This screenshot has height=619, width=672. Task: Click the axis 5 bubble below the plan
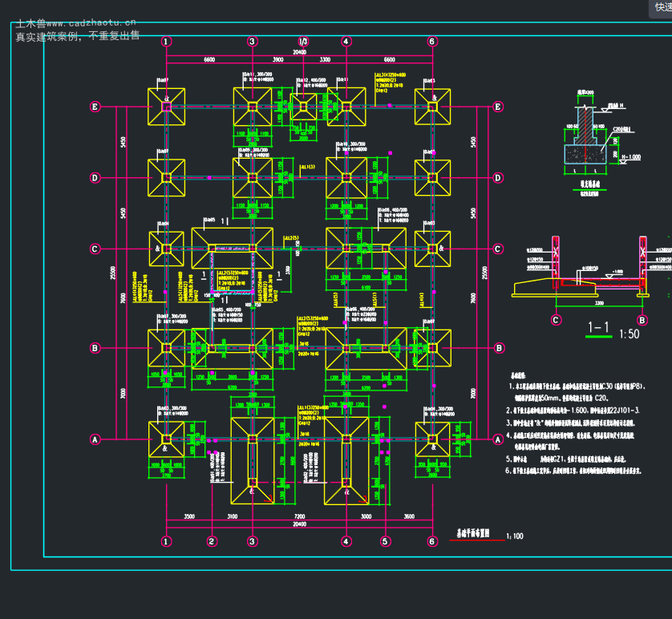(x=385, y=541)
